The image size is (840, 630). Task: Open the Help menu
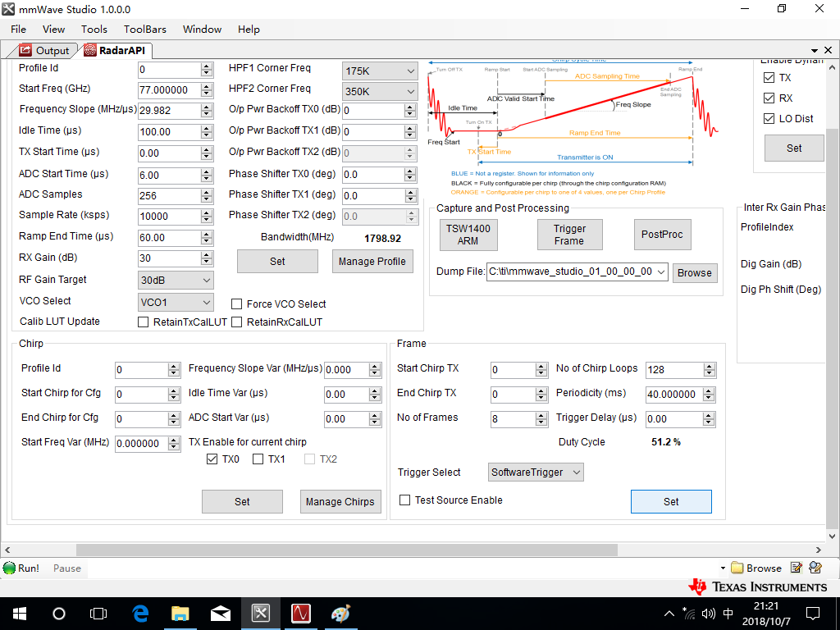pos(249,29)
